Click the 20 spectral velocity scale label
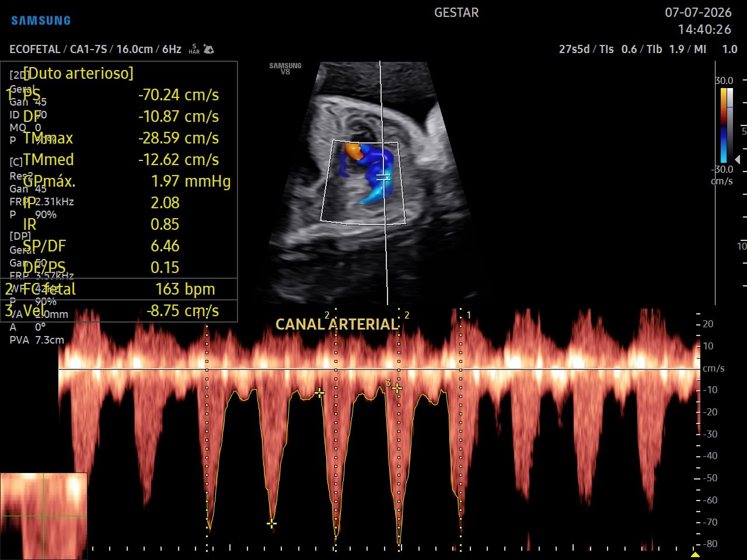The height and width of the screenshot is (560, 747). (708, 324)
